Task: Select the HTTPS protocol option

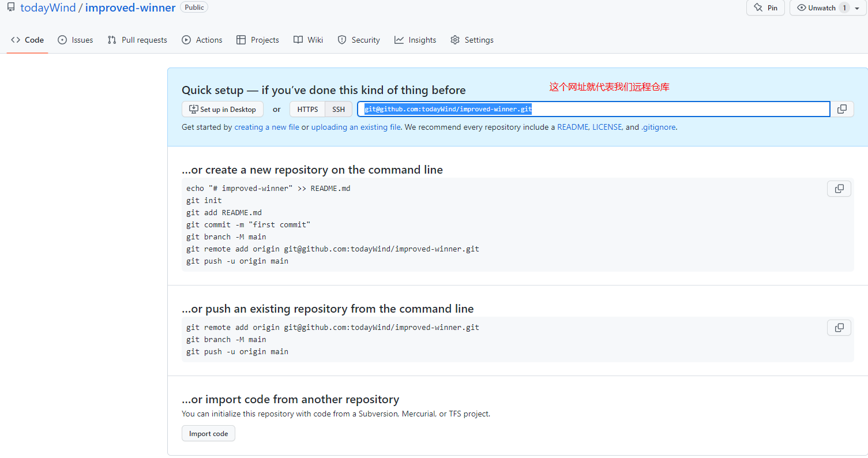Action: (x=307, y=109)
